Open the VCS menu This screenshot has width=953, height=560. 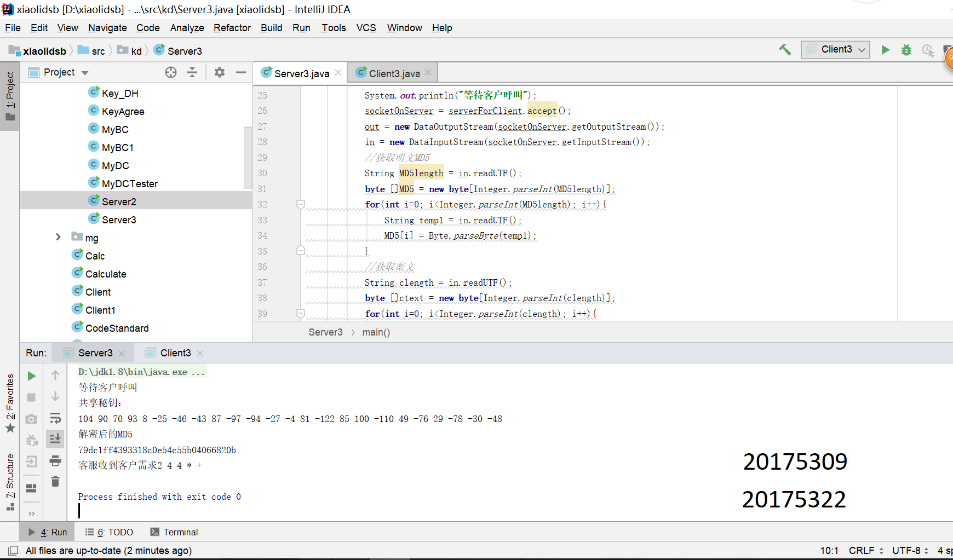coord(366,28)
